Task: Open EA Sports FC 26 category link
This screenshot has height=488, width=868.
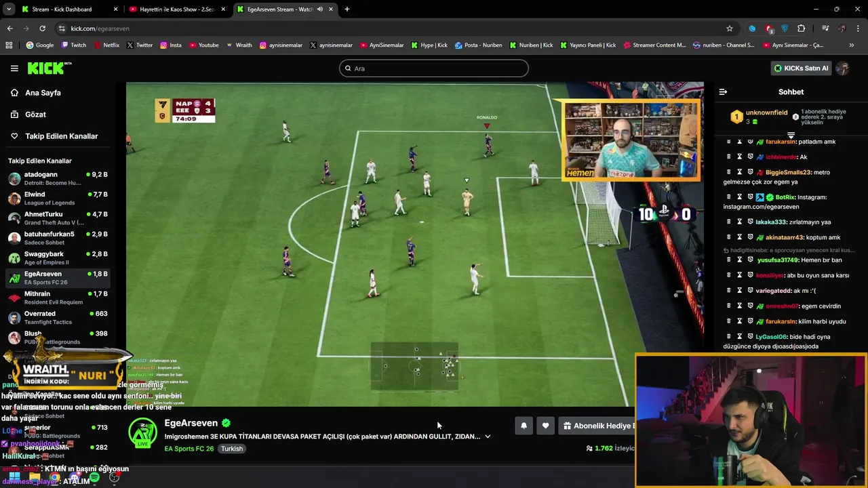Action: pyautogui.click(x=189, y=449)
